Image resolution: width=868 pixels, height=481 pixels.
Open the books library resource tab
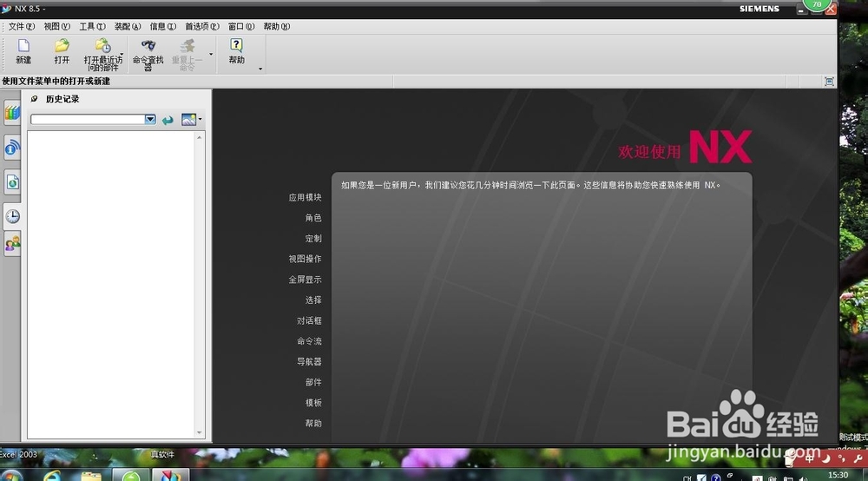pos(11,113)
